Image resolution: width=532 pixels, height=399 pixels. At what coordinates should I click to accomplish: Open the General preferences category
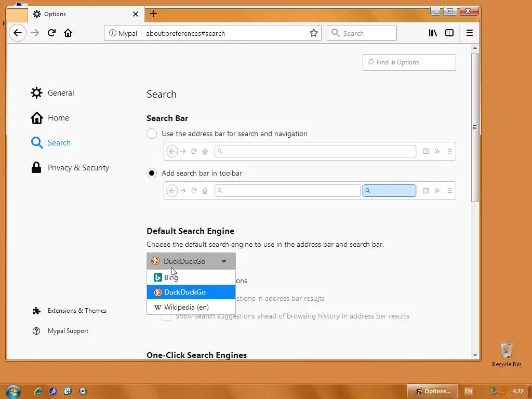tap(52, 93)
